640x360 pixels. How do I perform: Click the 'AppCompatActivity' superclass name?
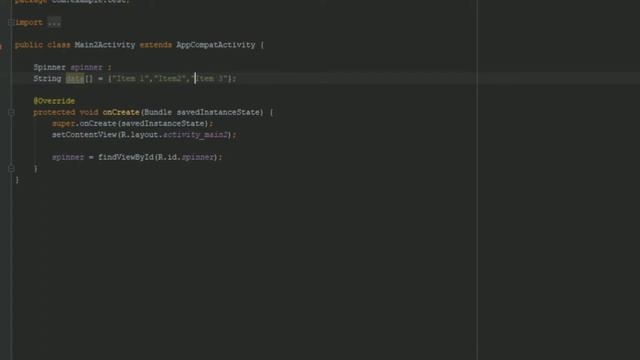(216, 45)
